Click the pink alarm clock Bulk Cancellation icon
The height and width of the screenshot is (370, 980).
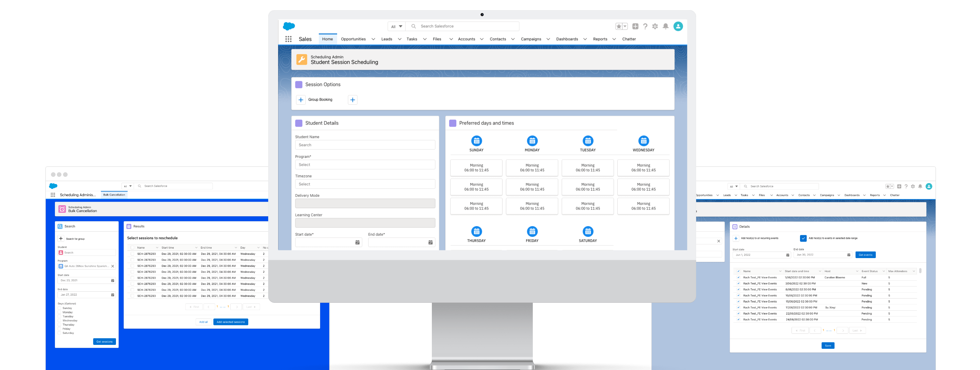62,209
